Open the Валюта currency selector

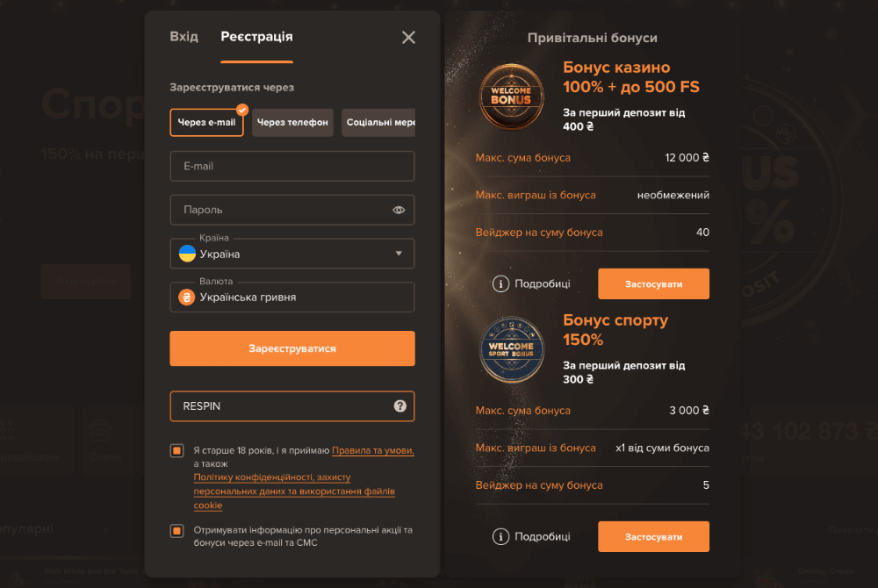(292, 298)
